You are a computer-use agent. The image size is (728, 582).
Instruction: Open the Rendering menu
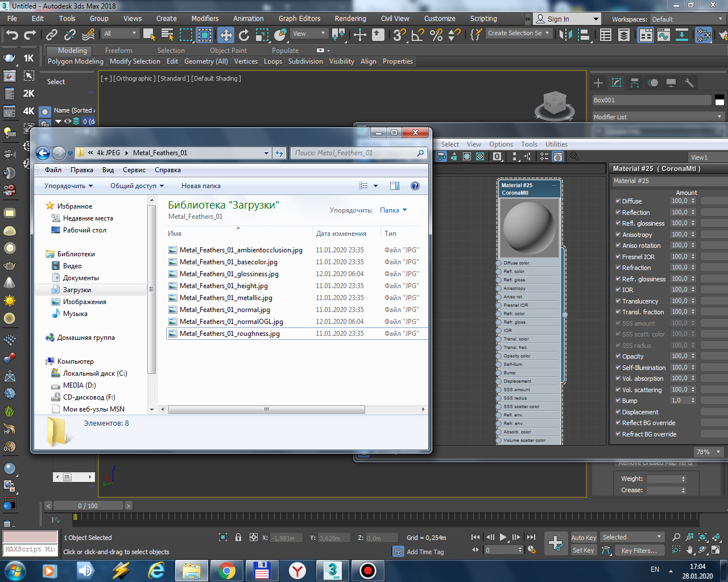pos(350,18)
